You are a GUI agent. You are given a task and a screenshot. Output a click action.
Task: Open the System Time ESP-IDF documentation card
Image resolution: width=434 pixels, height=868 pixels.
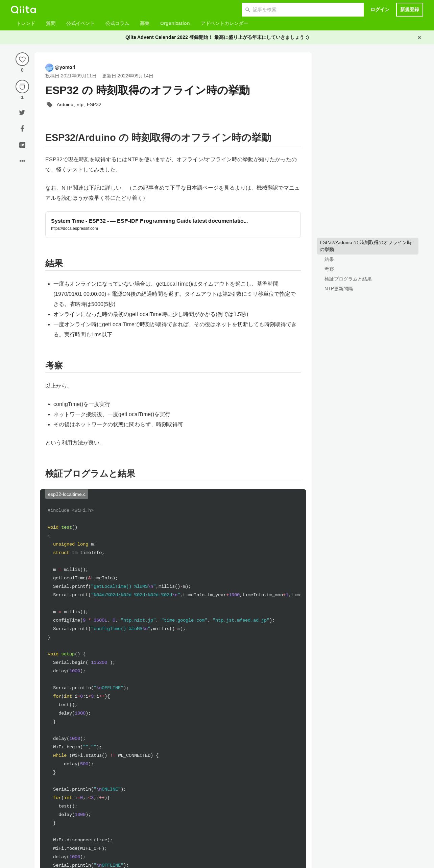173,224
